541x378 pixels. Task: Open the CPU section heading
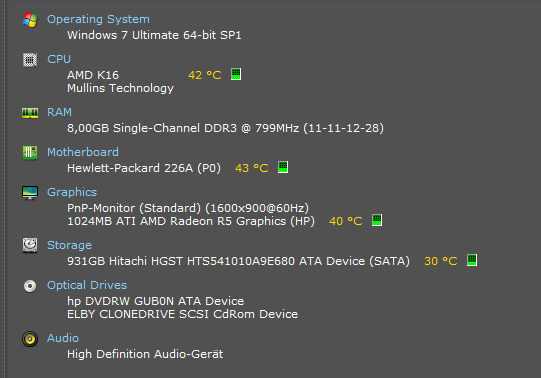pos(59,59)
